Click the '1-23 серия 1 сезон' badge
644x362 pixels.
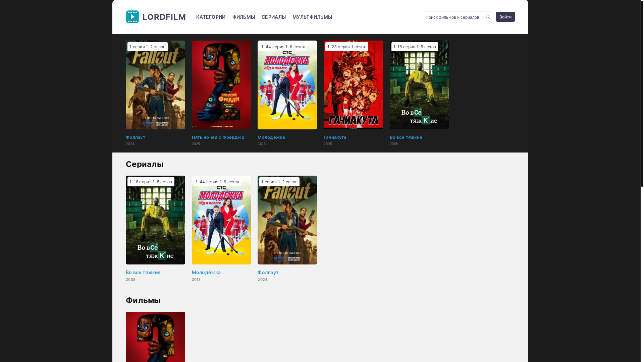coord(347,47)
